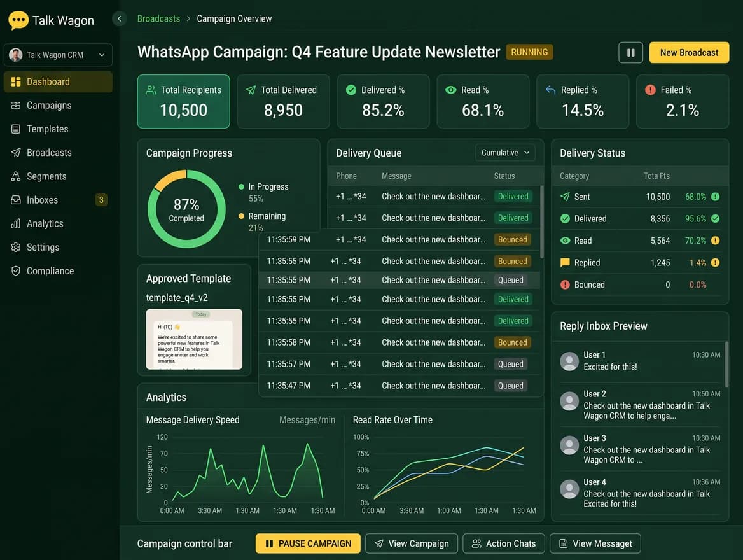Click the Analytics bar chart icon in the sidebar
Screen dimensions: 743x560
coord(16,223)
